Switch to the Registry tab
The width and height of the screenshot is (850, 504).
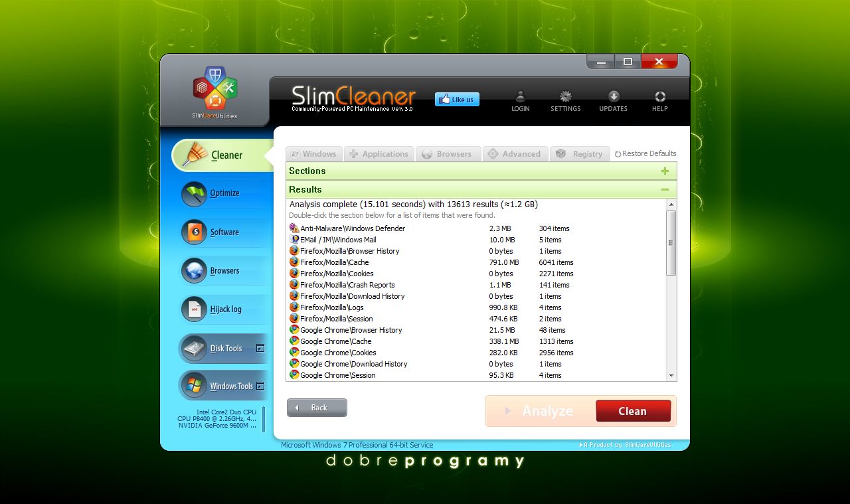pyautogui.click(x=580, y=153)
